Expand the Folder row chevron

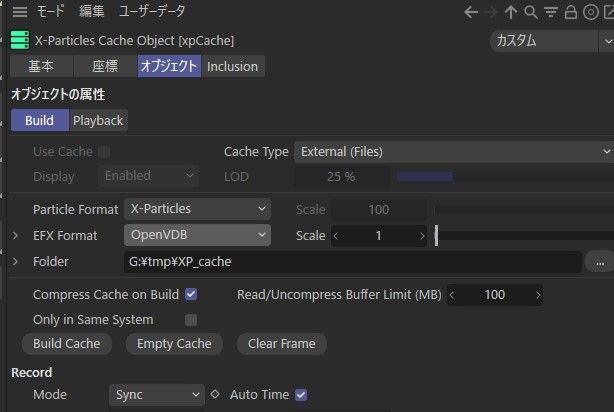pos(15,261)
